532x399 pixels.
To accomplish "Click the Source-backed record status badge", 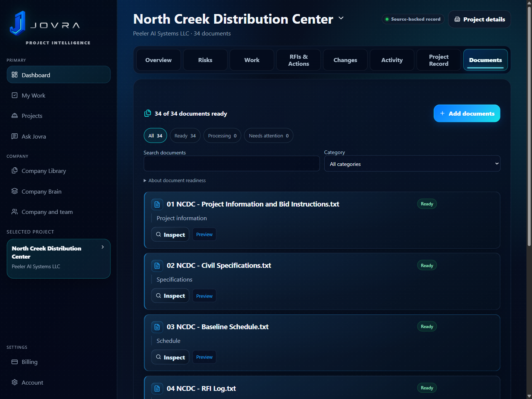I will [x=413, y=19].
